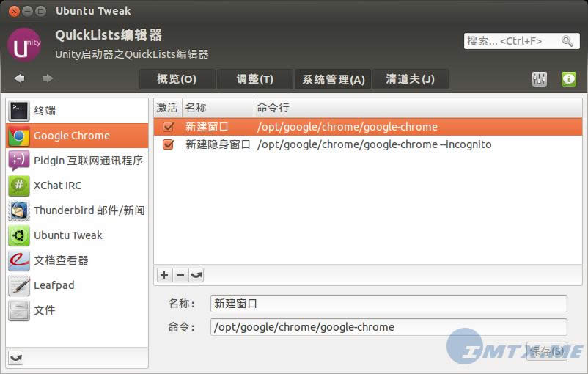Select the Thunderbird mail icon
The image size is (588, 374).
tap(19, 210)
